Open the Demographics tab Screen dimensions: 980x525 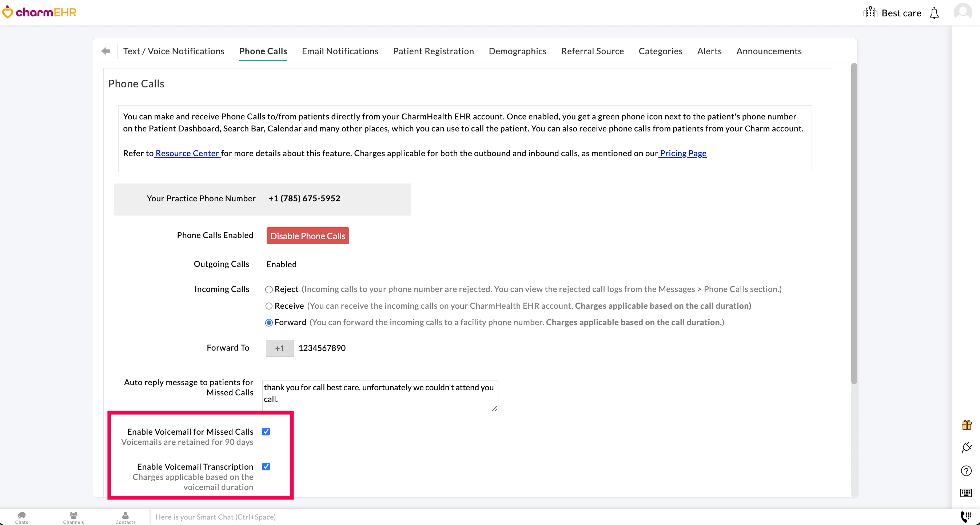click(x=517, y=51)
